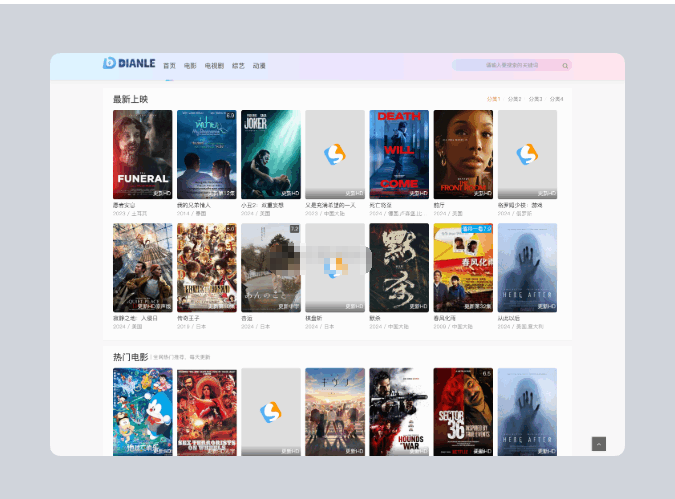Click the back-to-top arrow button

tap(598, 444)
